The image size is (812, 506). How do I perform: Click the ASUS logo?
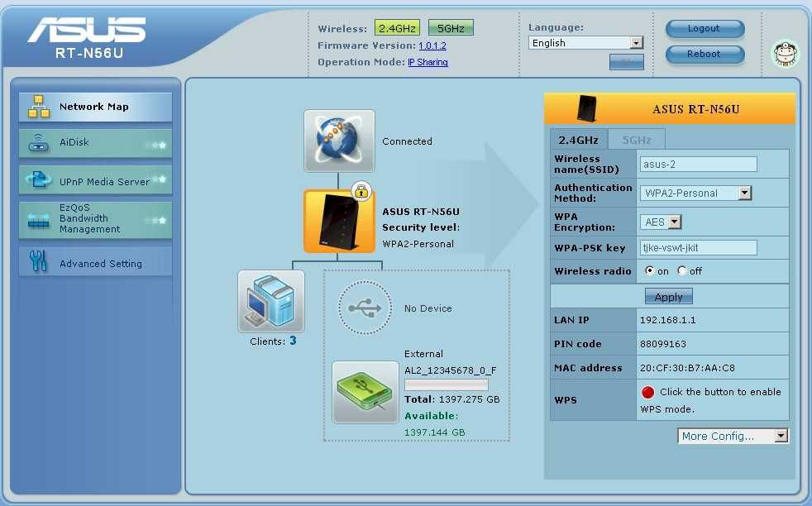(x=88, y=30)
